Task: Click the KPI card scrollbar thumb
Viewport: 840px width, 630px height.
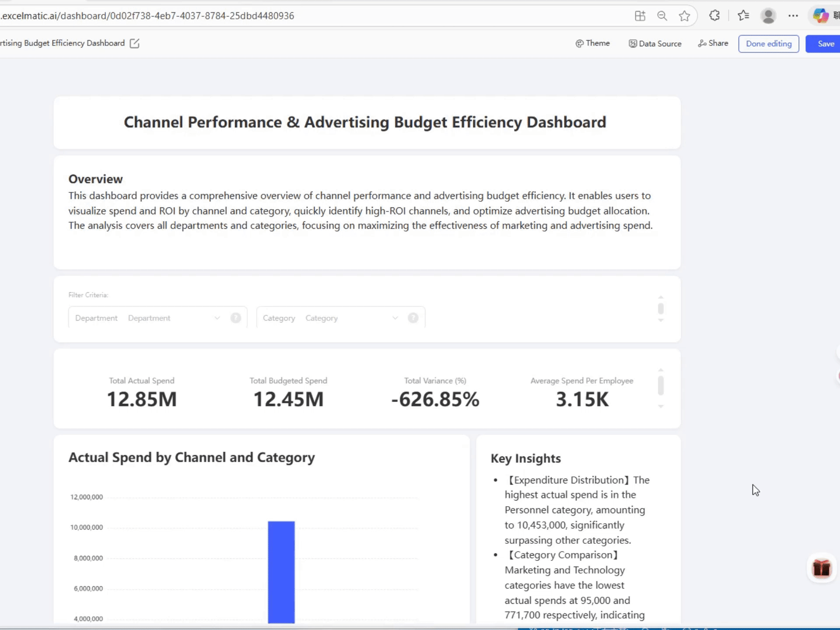Action: click(x=661, y=385)
